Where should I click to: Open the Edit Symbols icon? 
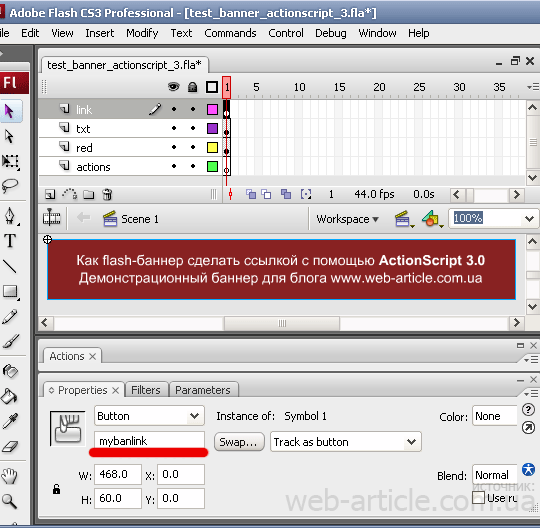(432, 219)
